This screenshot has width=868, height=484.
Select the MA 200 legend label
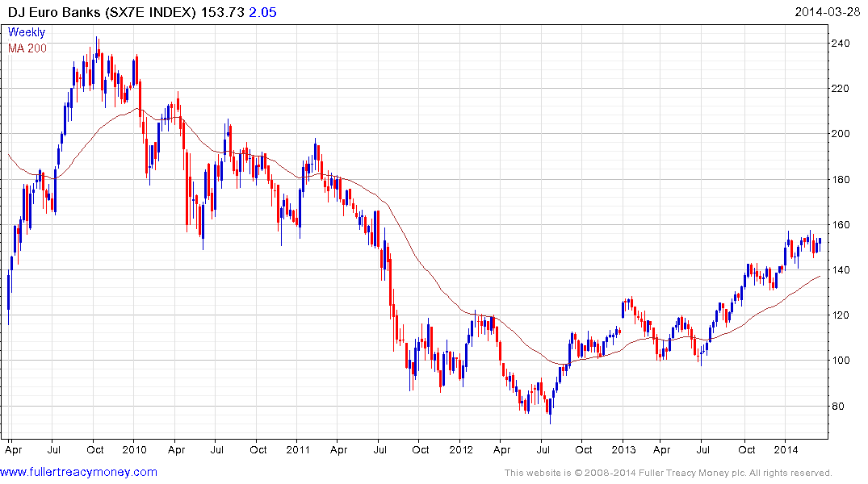(x=27, y=48)
